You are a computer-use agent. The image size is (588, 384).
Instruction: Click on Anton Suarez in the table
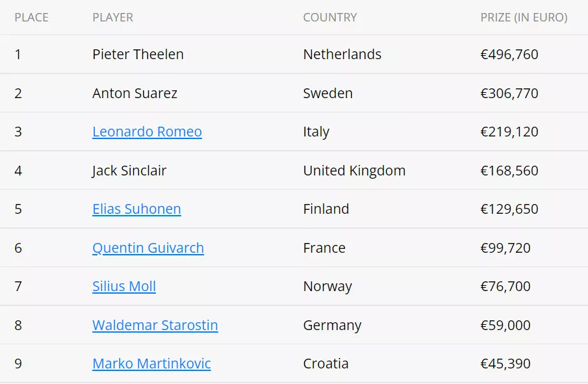click(134, 94)
